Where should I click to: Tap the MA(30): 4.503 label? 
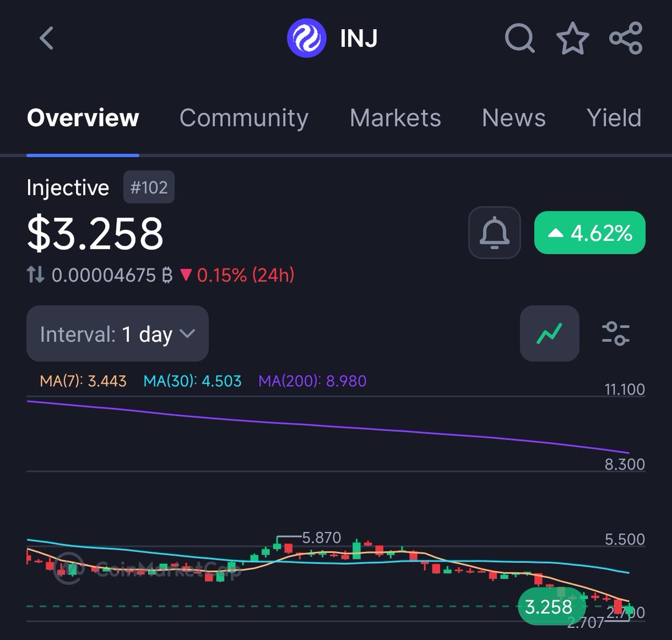click(x=192, y=381)
